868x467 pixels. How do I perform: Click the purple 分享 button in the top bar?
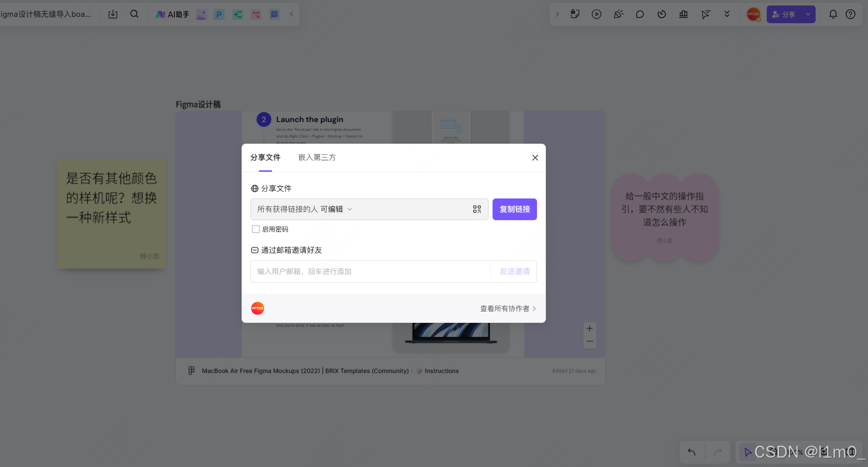pyautogui.click(x=784, y=14)
